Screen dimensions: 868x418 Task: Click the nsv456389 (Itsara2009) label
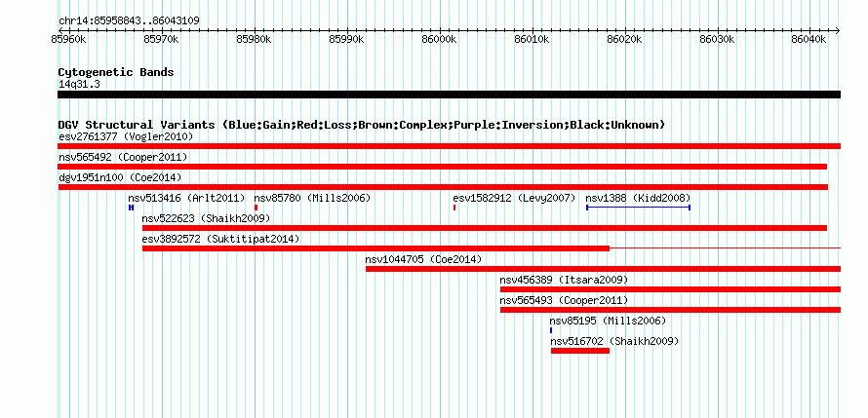click(x=564, y=280)
